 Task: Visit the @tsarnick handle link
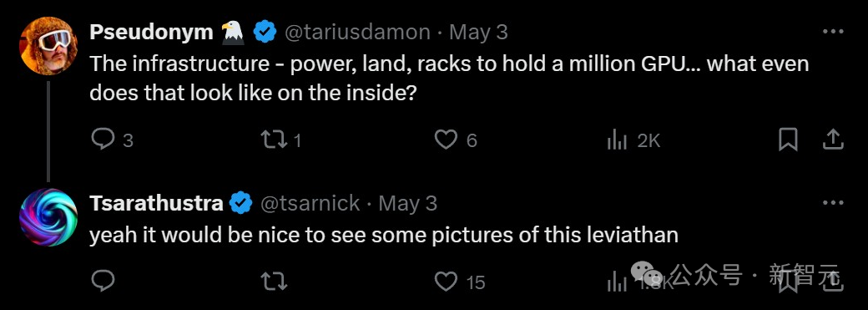pyautogui.click(x=310, y=204)
